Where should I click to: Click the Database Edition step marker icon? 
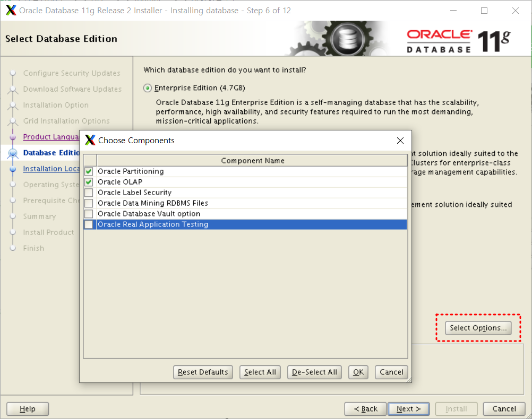coord(13,153)
